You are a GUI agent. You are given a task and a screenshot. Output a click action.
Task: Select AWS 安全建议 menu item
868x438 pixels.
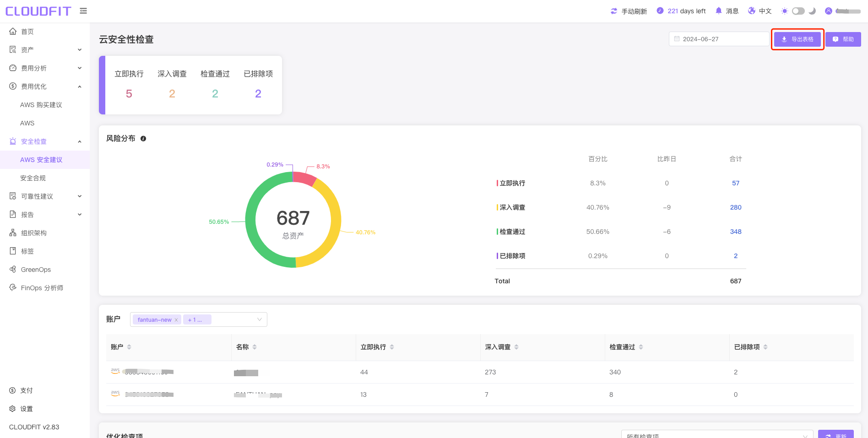pyautogui.click(x=45, y=160)
